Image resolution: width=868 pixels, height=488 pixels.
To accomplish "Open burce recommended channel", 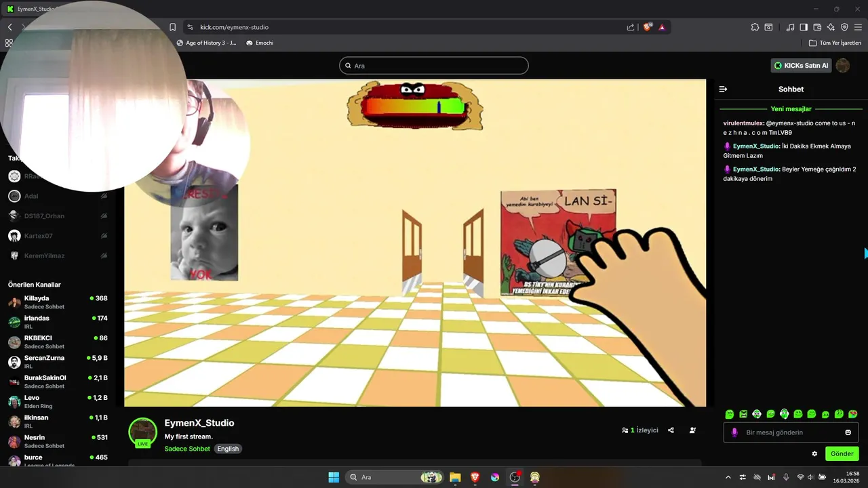I will [58, 460].
